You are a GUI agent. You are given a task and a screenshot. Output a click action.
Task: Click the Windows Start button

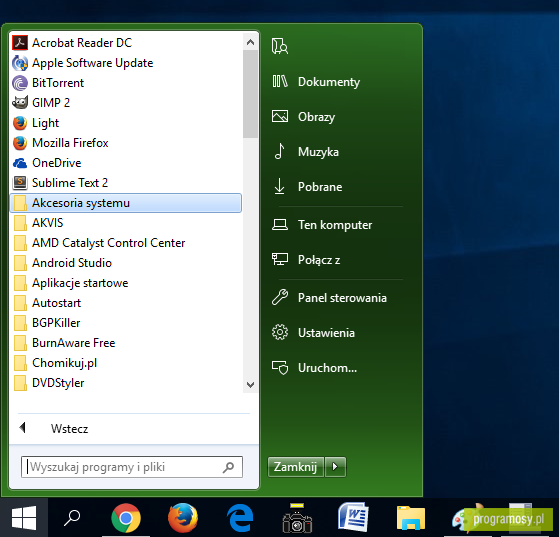coord(24,518)
